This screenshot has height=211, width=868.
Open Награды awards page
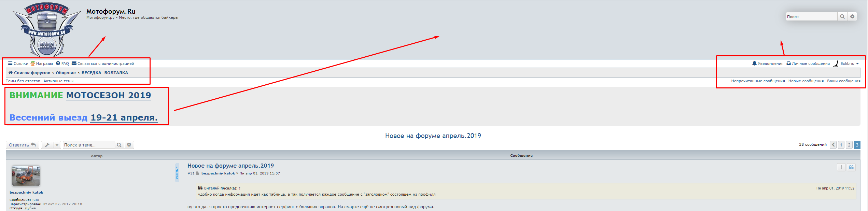[x=42, y=64]
